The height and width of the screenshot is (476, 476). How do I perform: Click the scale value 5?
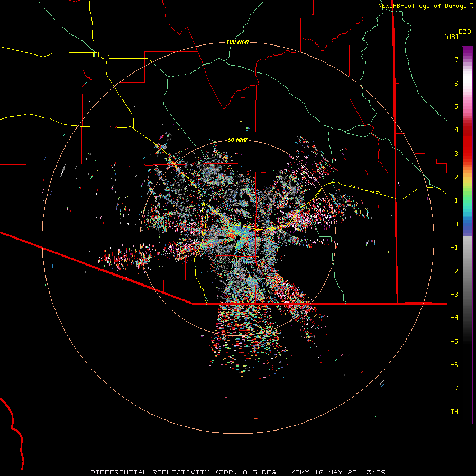(456, 106)
